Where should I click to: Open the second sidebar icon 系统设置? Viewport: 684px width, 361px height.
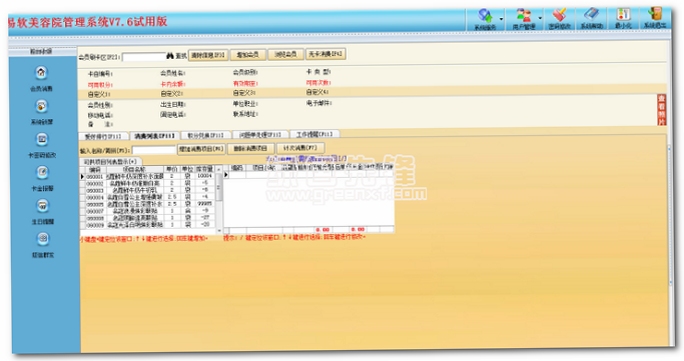pyautogui.click(x=41, y=106)
